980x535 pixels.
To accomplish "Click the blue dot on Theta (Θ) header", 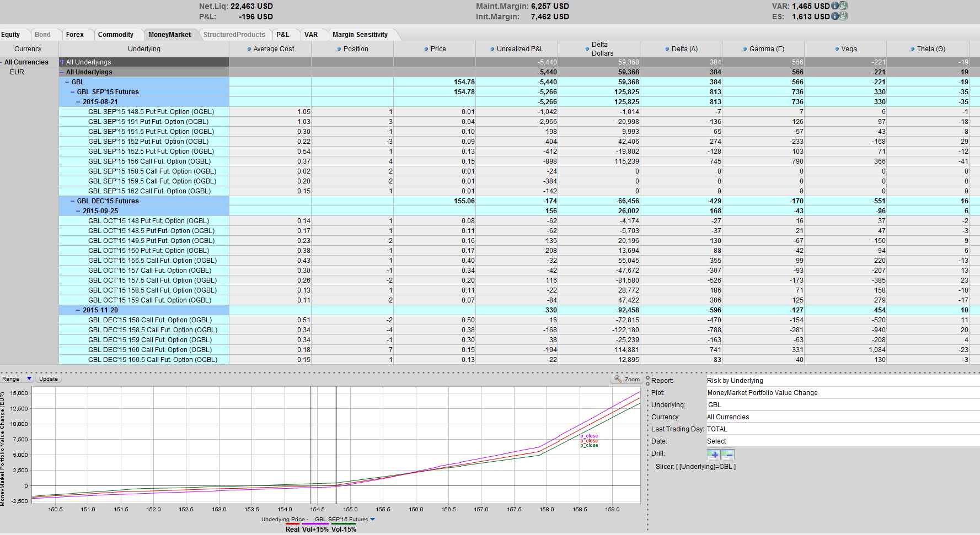I will click(913, 49).
